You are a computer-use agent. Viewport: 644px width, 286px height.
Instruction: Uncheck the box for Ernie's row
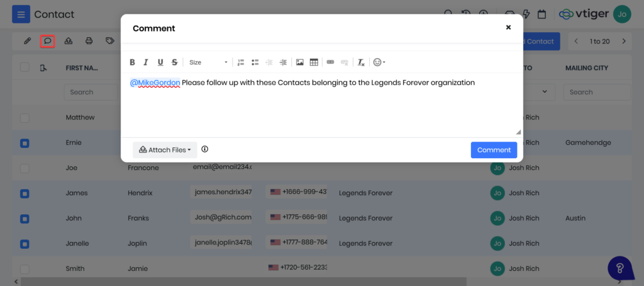25,143
